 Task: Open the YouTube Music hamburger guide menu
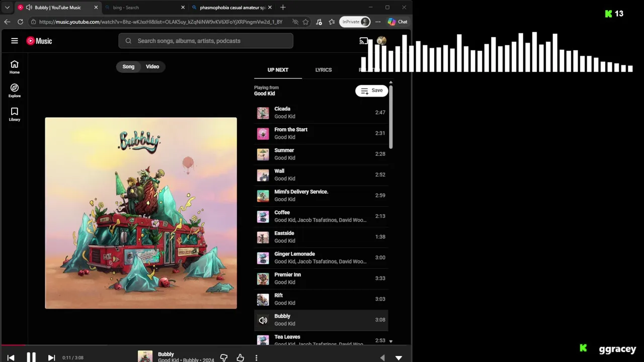click(15, 41)
